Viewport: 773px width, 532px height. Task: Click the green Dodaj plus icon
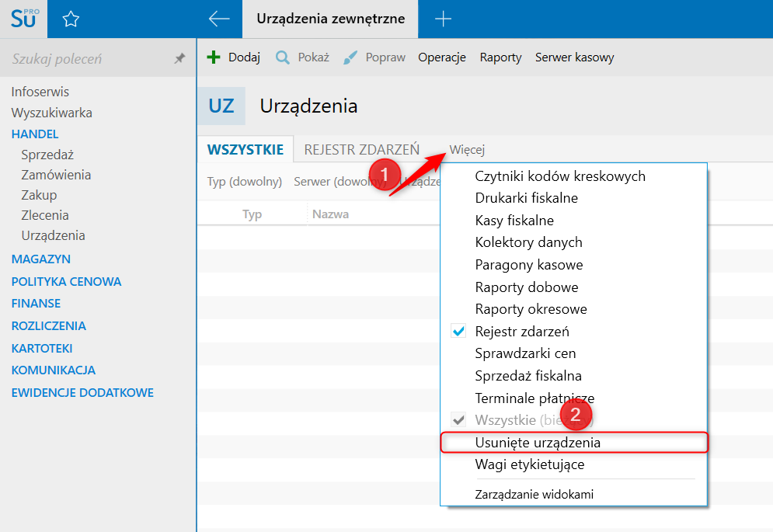(x=214, y=57)
